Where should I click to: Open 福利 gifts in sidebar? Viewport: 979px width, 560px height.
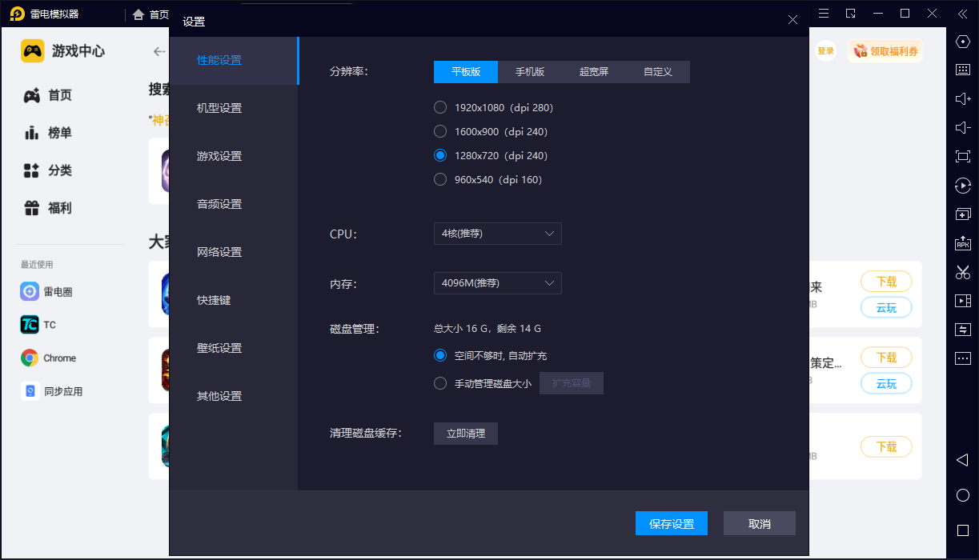coord(48,208)
